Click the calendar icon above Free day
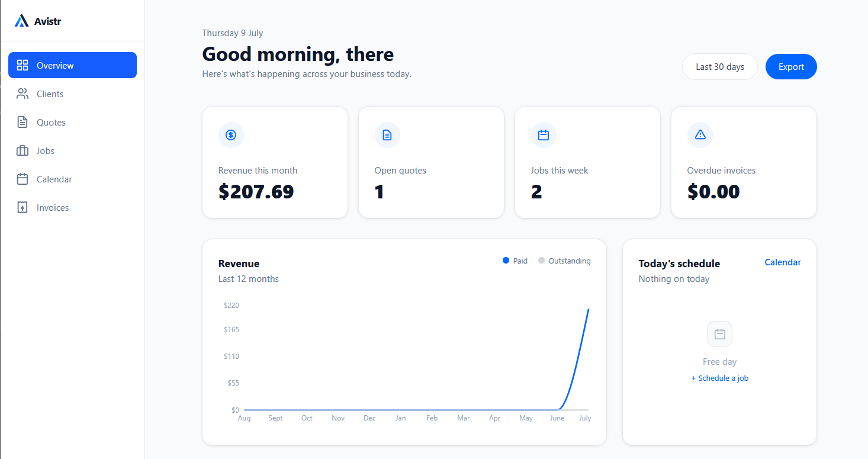 click(719, 334)
